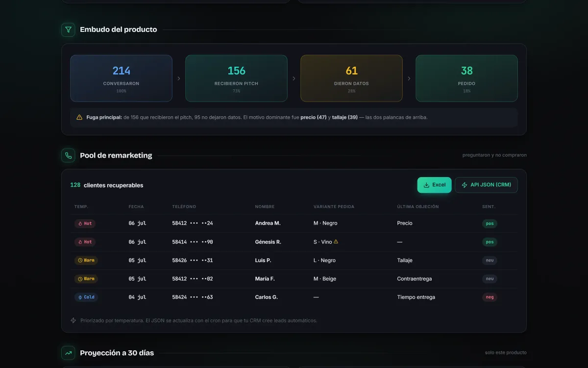The image size is (588, 368).
Task: Click the download icon in the Excel button
Action: click(x=426, y=185)
